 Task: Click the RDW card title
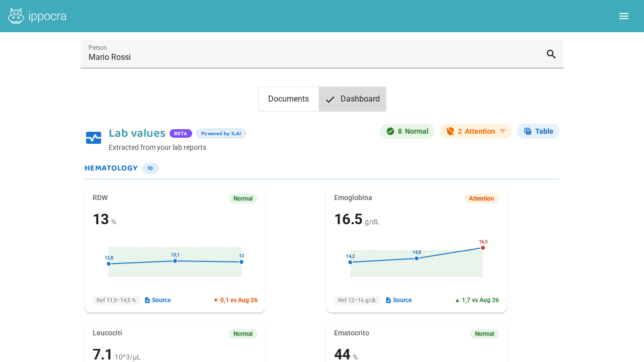pos(100,198)
